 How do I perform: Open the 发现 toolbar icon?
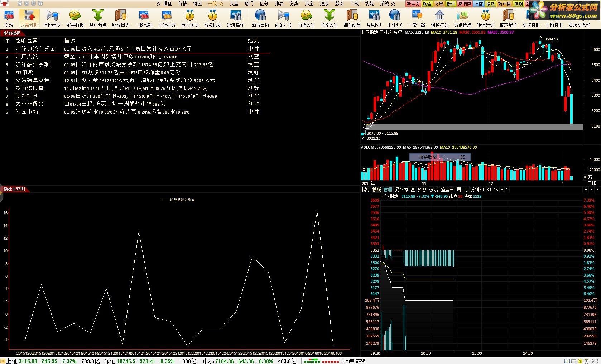[x=9, y=19]
